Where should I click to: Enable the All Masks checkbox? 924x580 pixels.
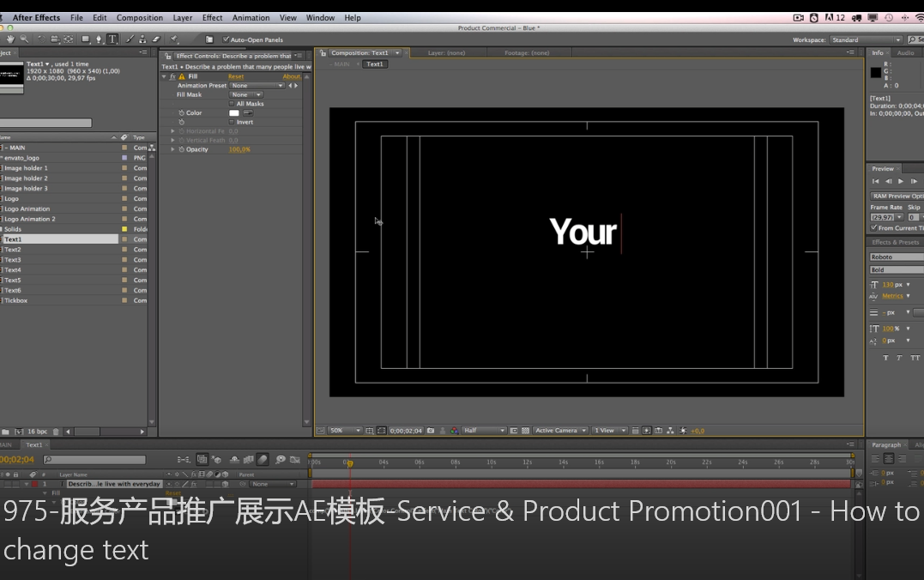pyautogui.click(x=232, y=104)
